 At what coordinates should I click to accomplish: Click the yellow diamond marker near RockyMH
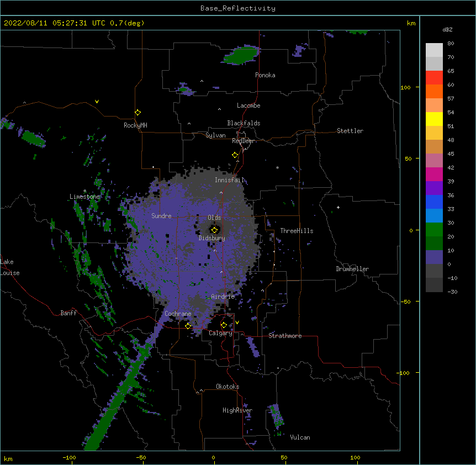pyautogui.click(x=138, y=112)
